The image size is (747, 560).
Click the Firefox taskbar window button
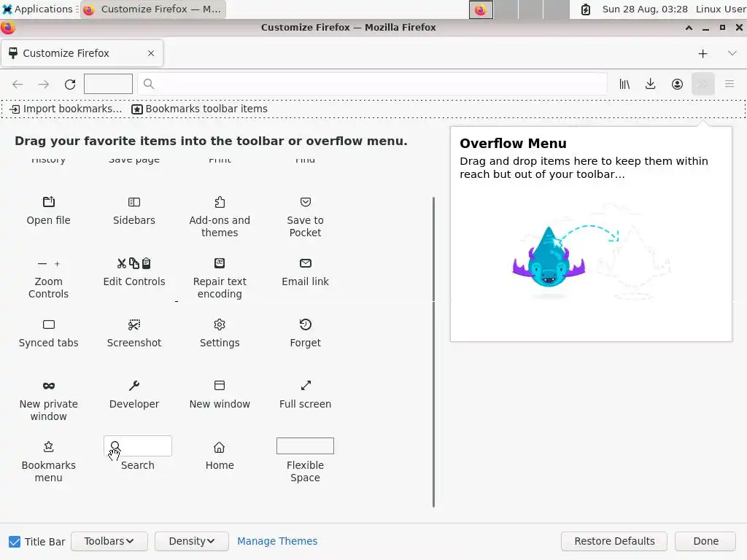(x=153, y=9)
